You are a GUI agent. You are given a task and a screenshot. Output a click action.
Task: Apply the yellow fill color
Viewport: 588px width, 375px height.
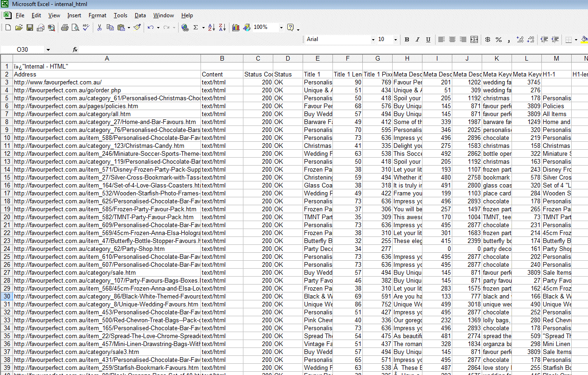click(584, 40)
